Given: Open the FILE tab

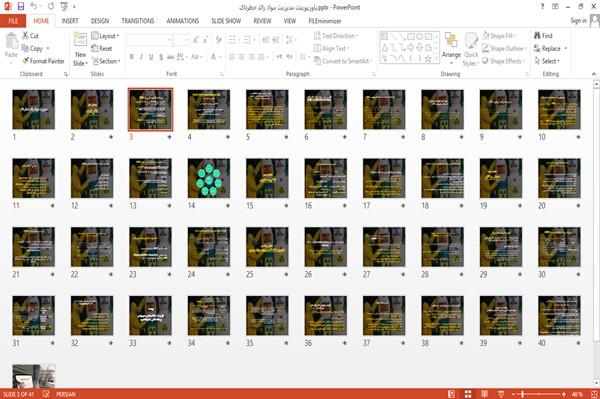Looking at the screenshot, I should (x=13, y=21).
